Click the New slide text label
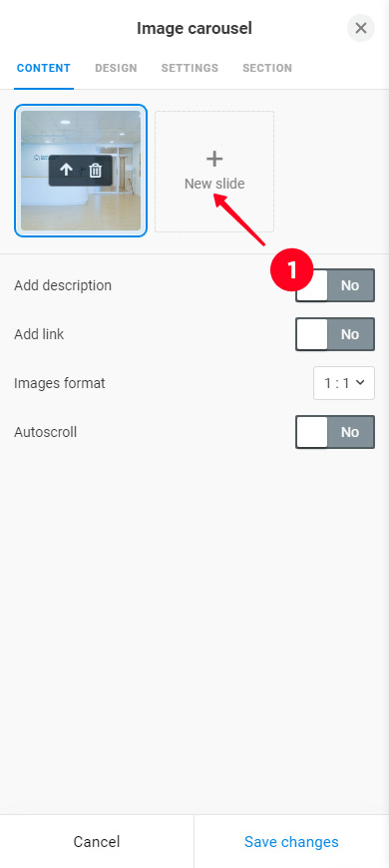 [x=214, y=184]
